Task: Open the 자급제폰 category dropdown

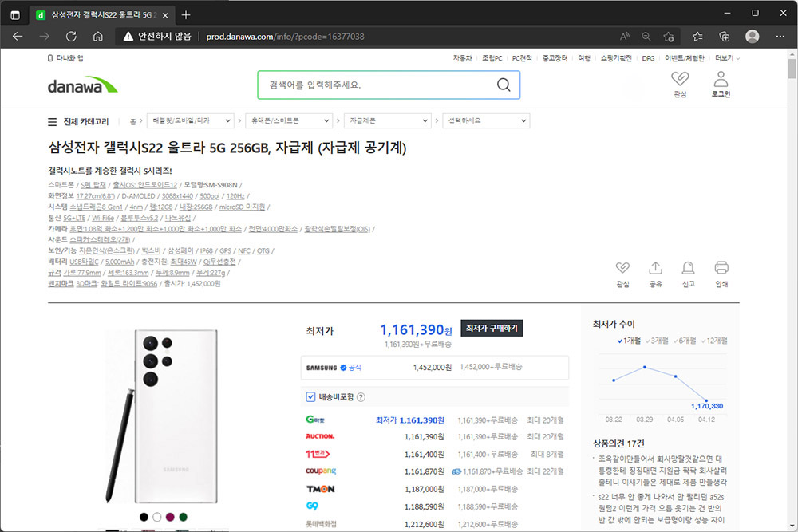Action: pos(387,121)
